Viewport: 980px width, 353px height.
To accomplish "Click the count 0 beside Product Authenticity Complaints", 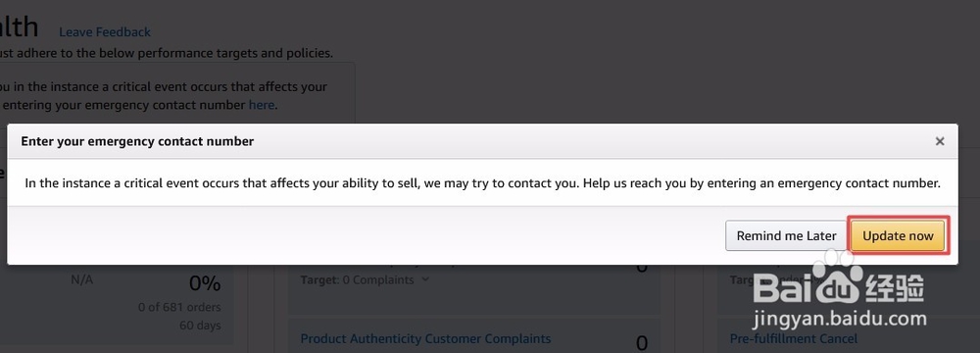I will [642, 343].
